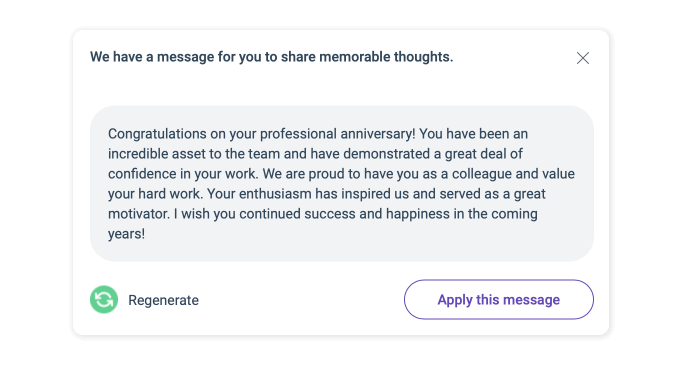Close the message dialog with the X

pos(583,58)
